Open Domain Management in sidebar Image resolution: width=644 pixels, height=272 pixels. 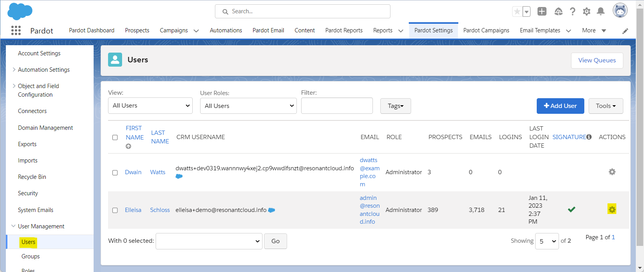[x=45, y=128]
